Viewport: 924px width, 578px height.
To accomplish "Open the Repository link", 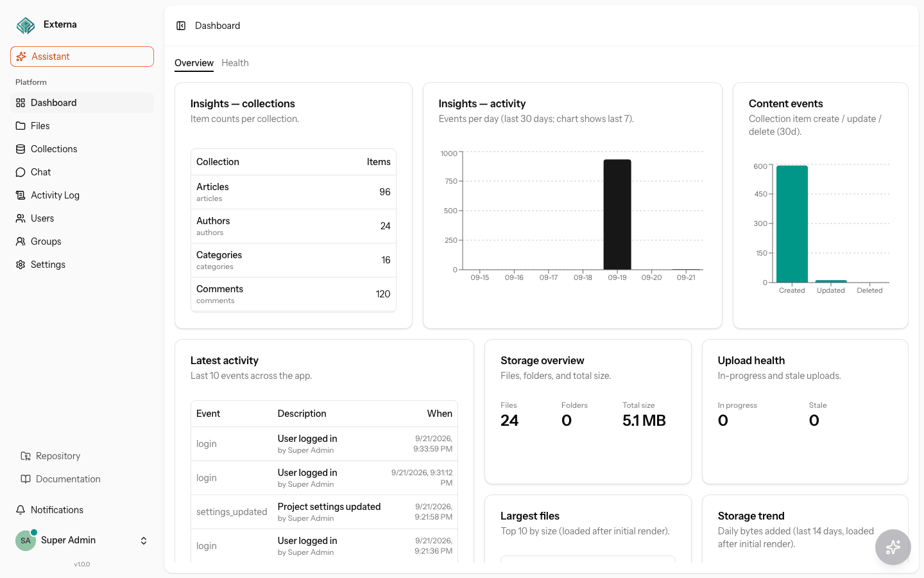I will 82,456.
